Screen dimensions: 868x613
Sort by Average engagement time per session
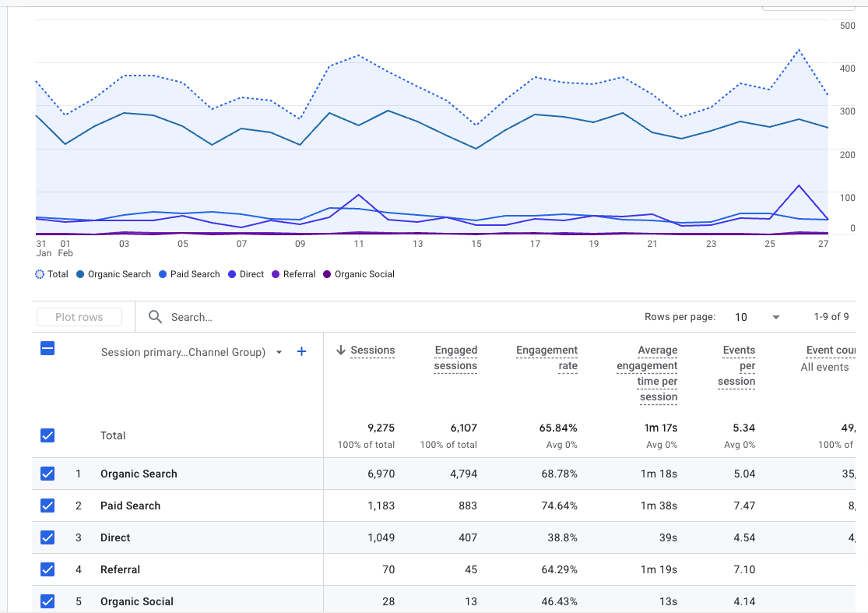click(647, 373)
